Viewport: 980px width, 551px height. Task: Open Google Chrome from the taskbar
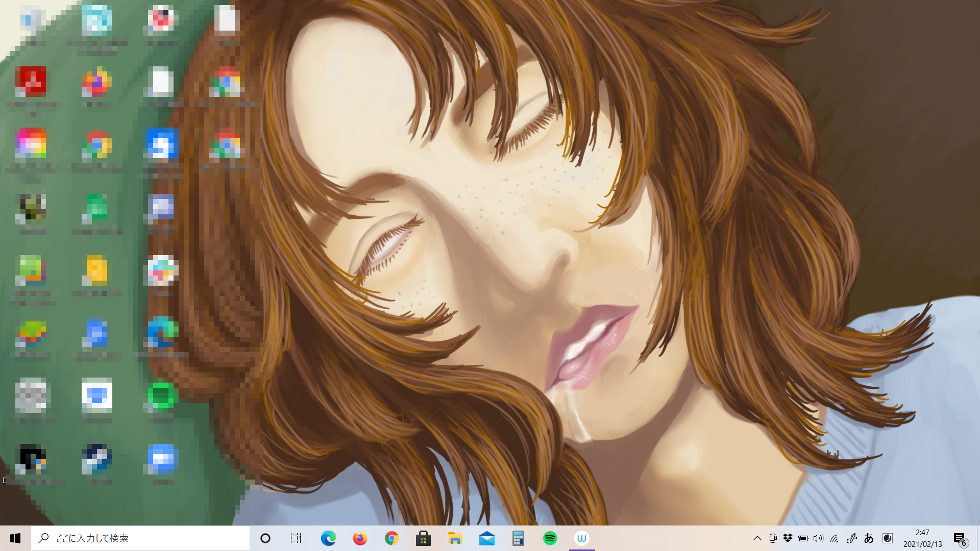(391, 538)
